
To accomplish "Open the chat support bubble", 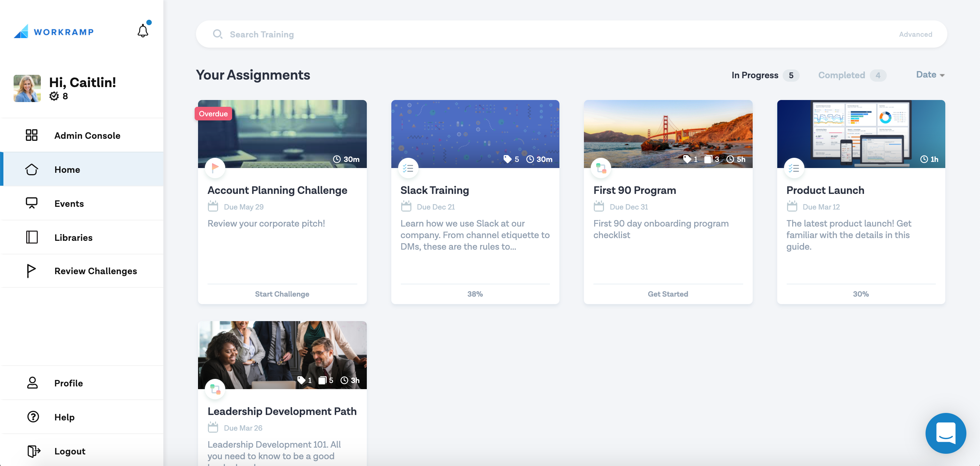I will (x=945, y=433).
